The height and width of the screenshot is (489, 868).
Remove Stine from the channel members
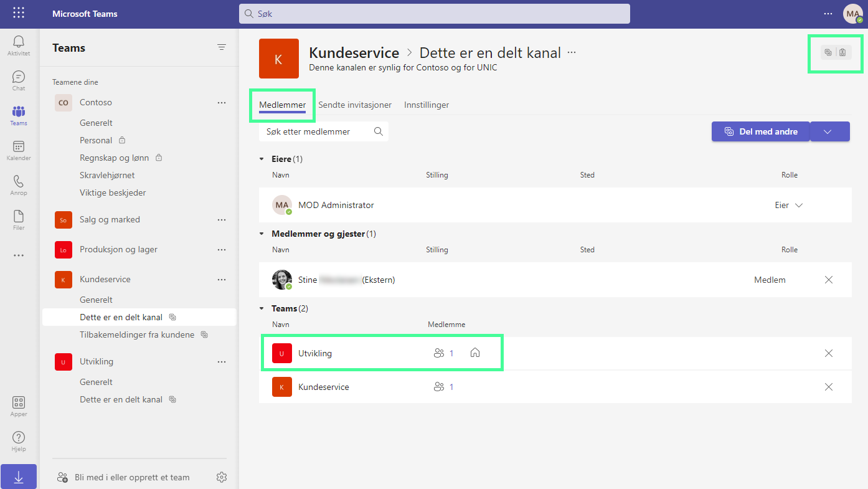828,280
